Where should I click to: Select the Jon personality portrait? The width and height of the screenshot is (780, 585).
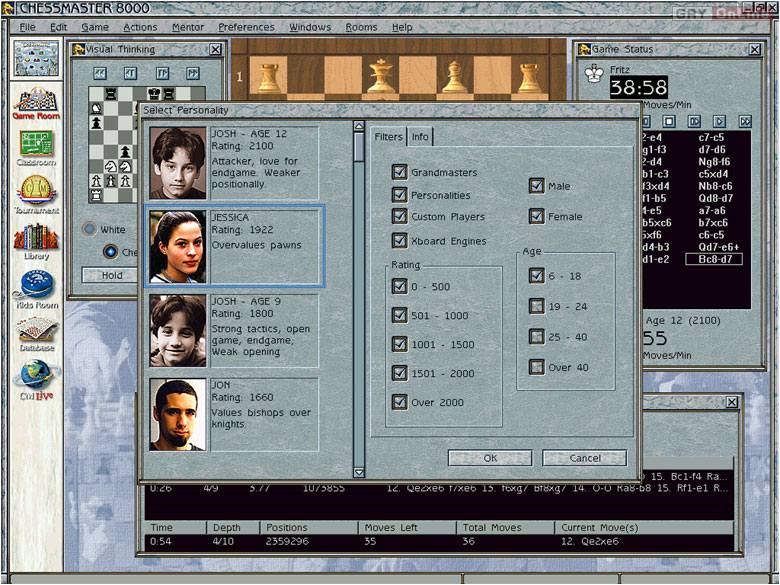178,414
